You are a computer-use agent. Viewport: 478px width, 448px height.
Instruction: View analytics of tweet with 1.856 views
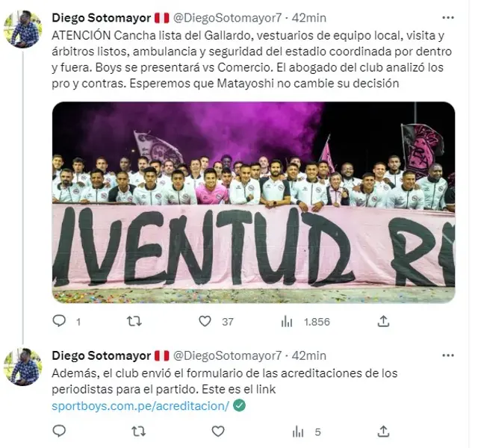pos(287,322)
